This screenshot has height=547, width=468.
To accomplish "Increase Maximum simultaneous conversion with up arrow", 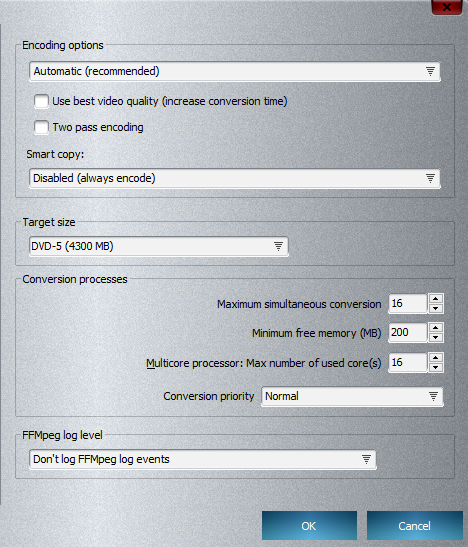I will tap(436, 299).
